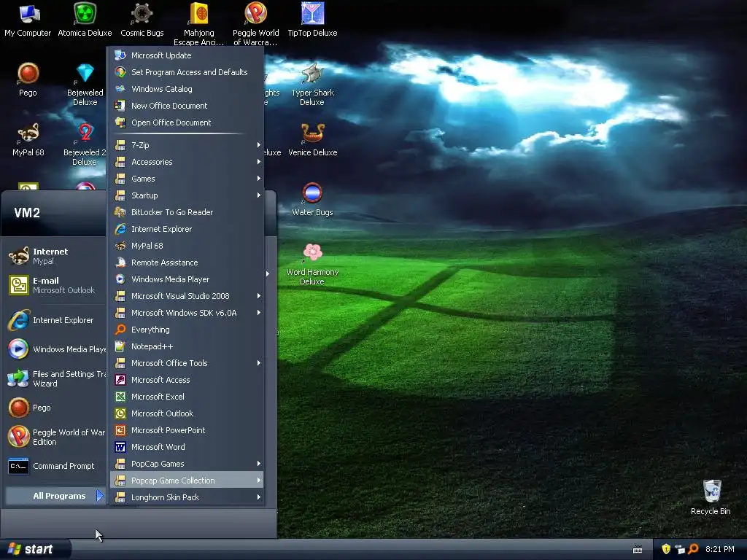Launch MyPal 68 from All Programs list

click(187, 245)
